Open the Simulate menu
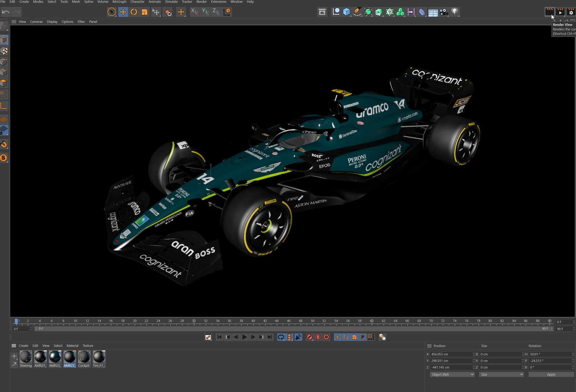576x392 pixels. click(171, 2)
